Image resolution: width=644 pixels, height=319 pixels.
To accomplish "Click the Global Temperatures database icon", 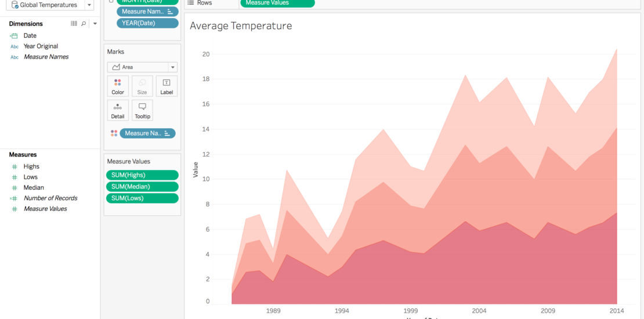I will 15,5.
